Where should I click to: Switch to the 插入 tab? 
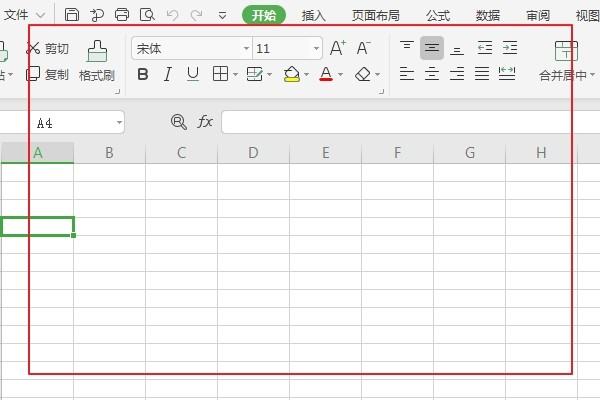tap(313, 15)
